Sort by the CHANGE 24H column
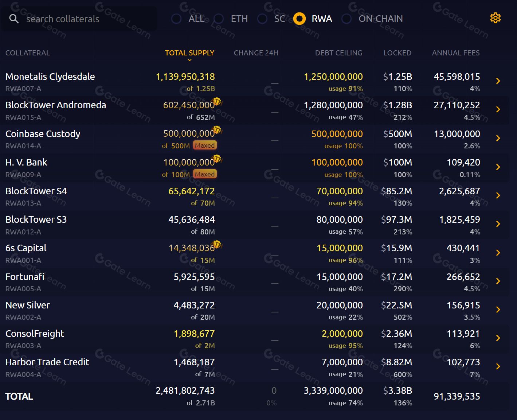The image size is (517, 420). (x=256, y=53)
